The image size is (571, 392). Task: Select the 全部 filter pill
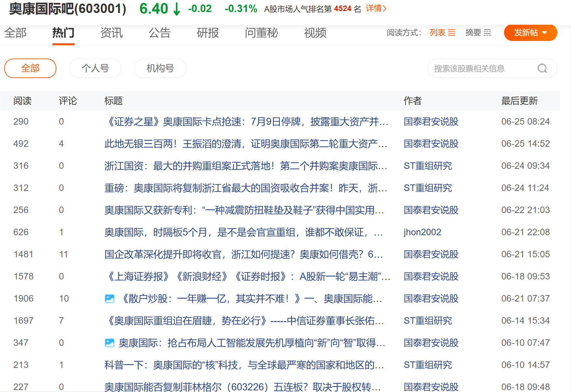click(x=30, y=68)
